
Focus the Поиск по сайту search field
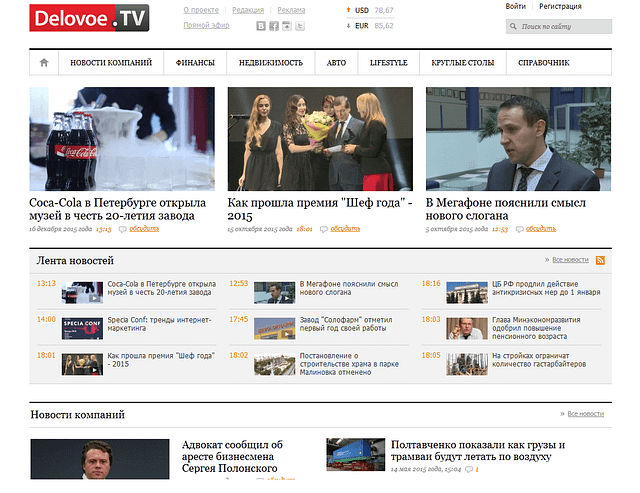(x=559, y=27)
